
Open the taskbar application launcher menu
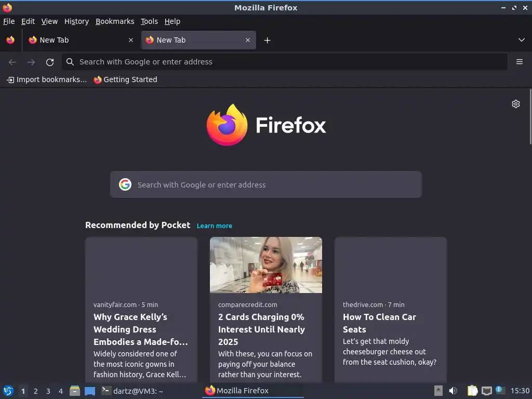[8, 391]
